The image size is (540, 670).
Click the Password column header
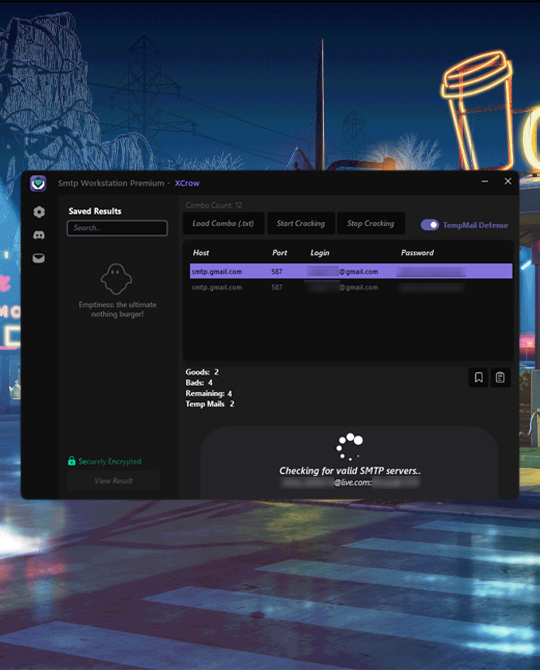[417, 253]
